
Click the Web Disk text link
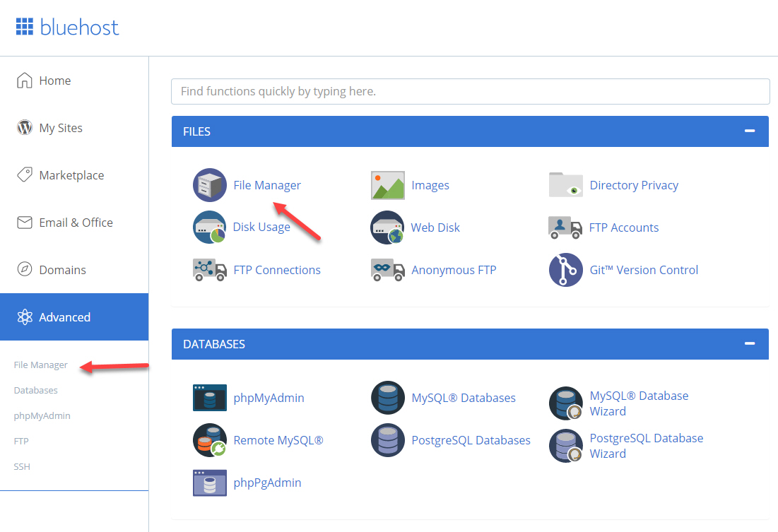point(435,227)
